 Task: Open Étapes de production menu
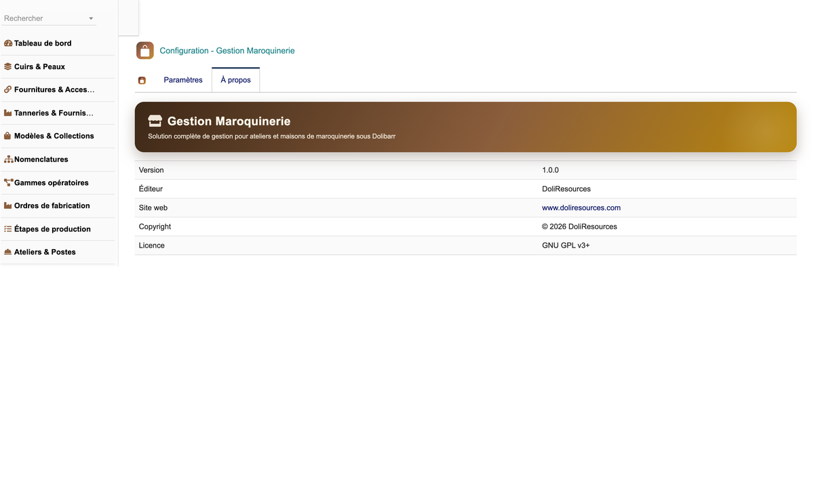(x=52, y=229)
